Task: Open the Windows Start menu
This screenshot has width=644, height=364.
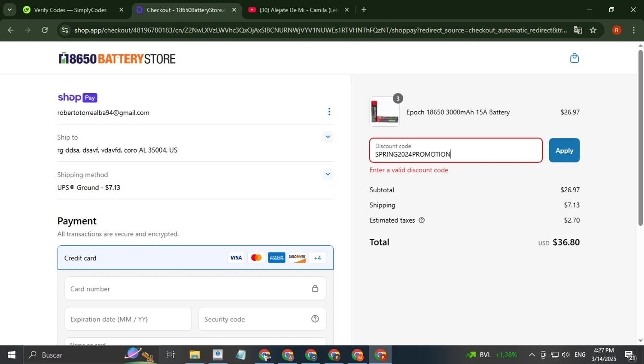Action: click(11, 355)
